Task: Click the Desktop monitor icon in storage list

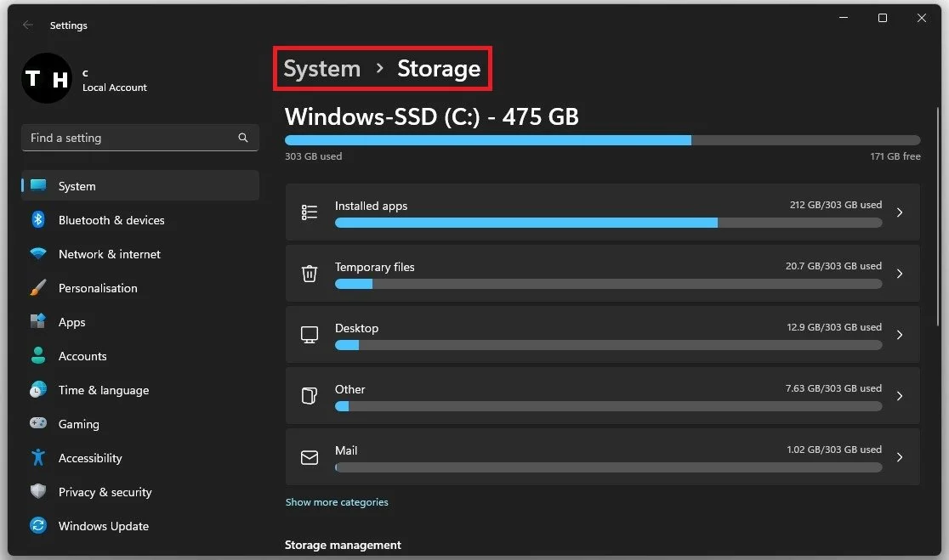Action: (310, 335)
